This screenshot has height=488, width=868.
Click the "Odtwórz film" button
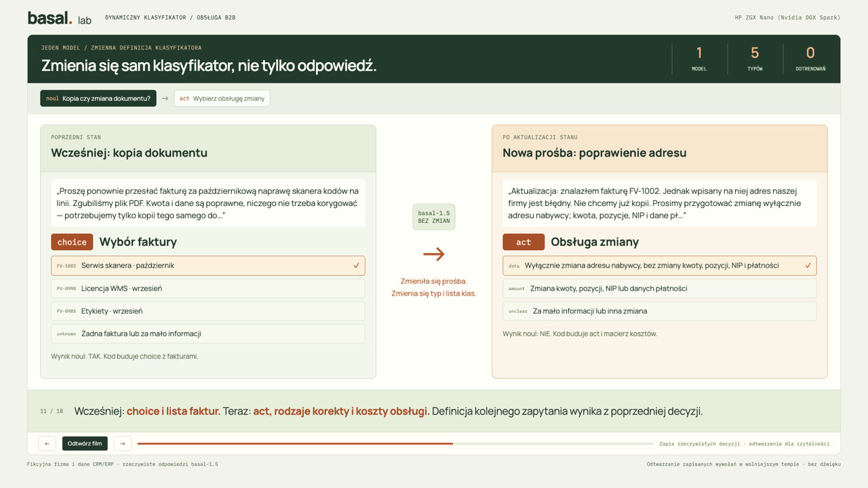(x=85, y=443)
